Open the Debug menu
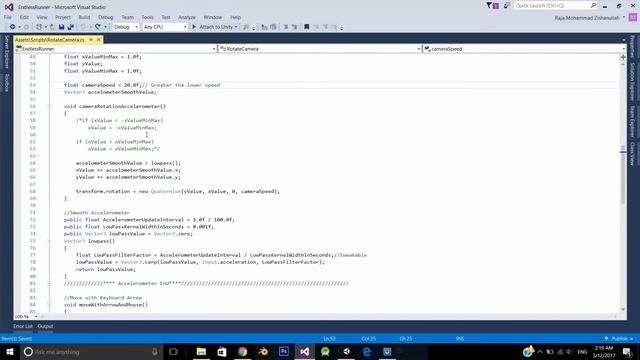This screenshot has height=360, width=640. tap(105, 17)
